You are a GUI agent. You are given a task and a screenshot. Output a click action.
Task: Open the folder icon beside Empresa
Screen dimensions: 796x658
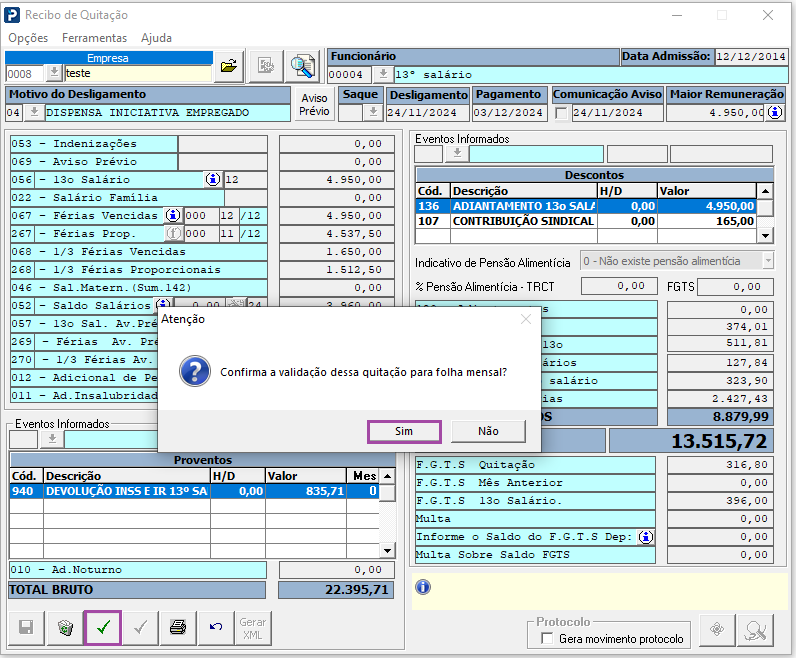tap(229, 67)
